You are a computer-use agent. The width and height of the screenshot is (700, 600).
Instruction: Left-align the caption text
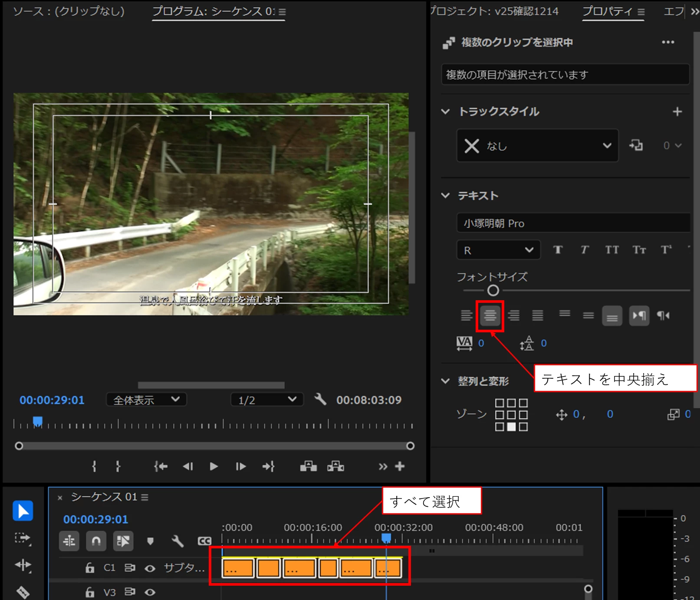click(x=467, y=315)
